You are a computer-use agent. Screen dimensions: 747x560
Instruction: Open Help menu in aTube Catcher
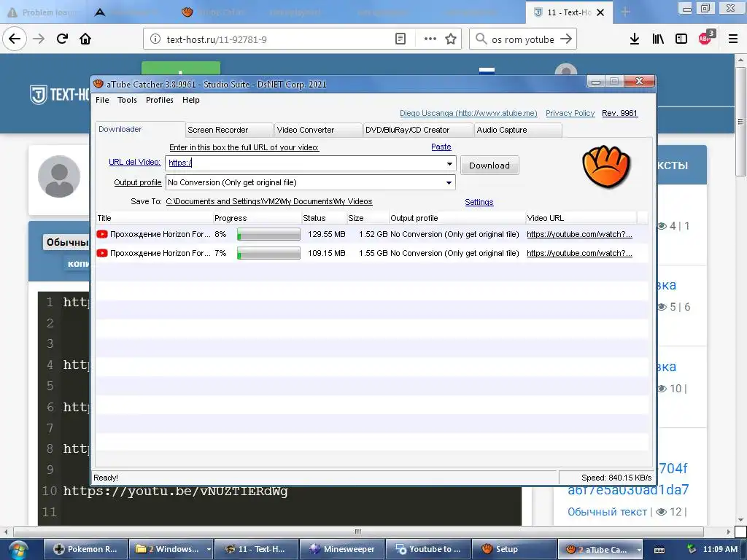[x=190, y=100]
